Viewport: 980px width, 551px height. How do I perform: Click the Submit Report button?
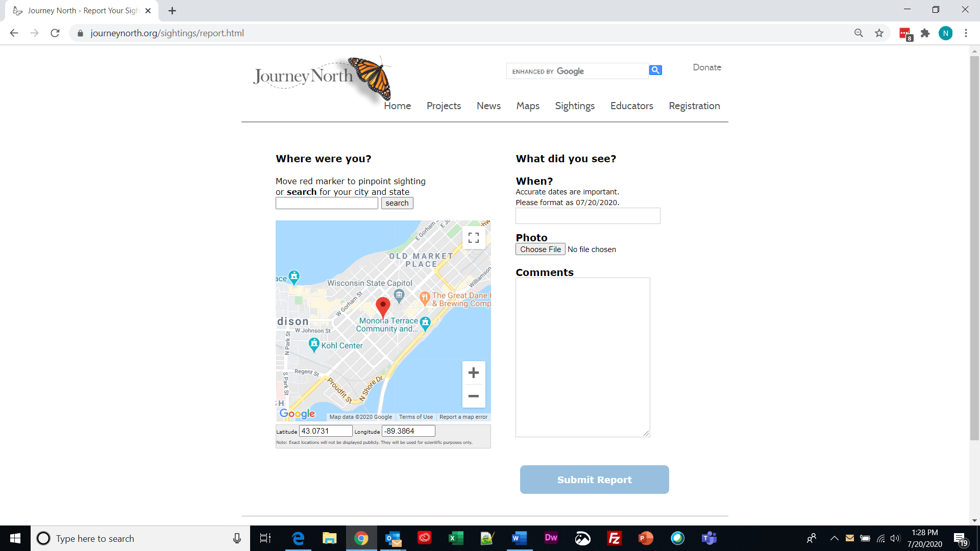coord(594,479)
